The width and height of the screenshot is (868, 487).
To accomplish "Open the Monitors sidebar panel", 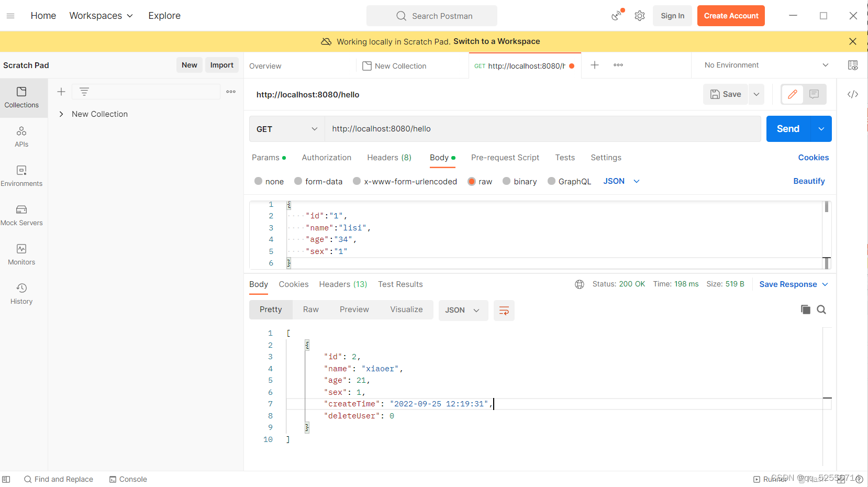I will pos(21,254).
